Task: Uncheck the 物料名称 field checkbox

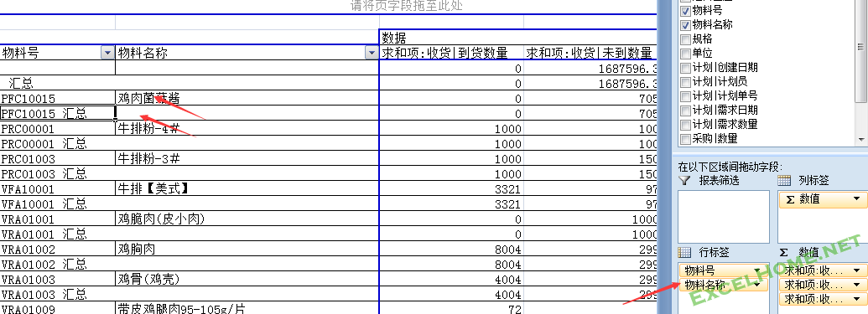Action: tap(685, 25)
